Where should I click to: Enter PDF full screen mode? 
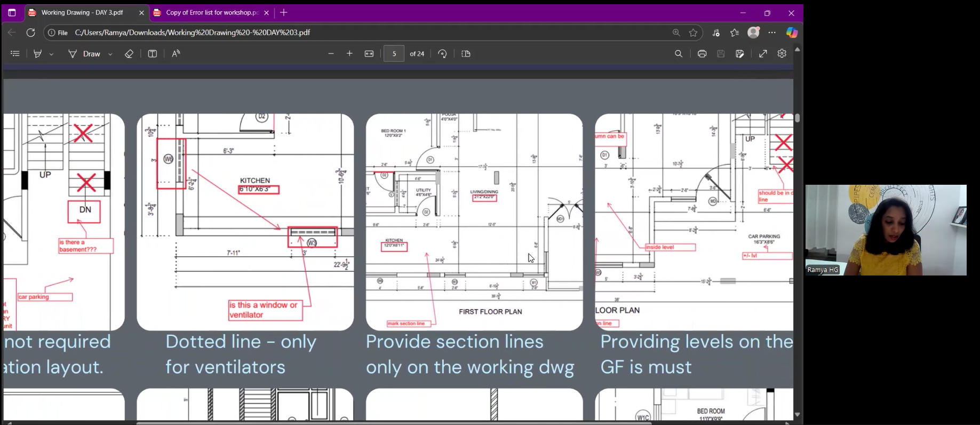(763, 54)
